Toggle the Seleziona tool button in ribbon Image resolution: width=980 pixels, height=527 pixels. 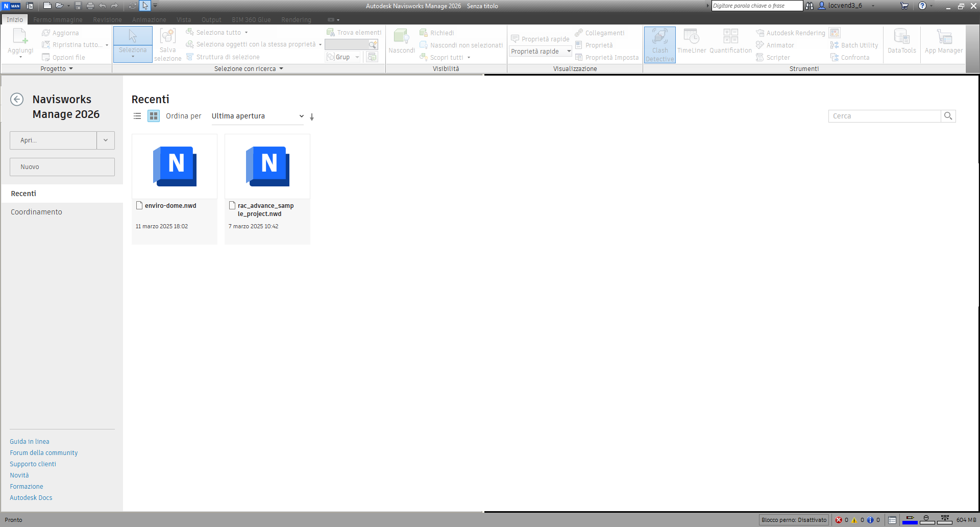[133, 44]
